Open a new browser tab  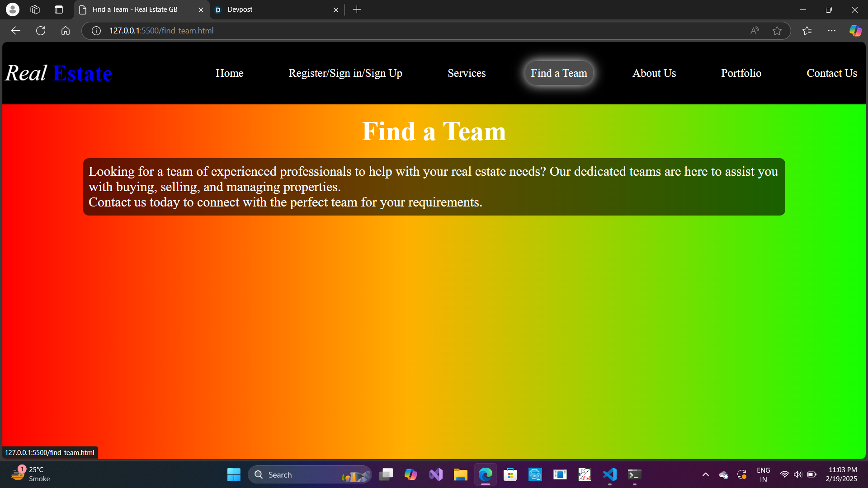(x=357, y=9)
